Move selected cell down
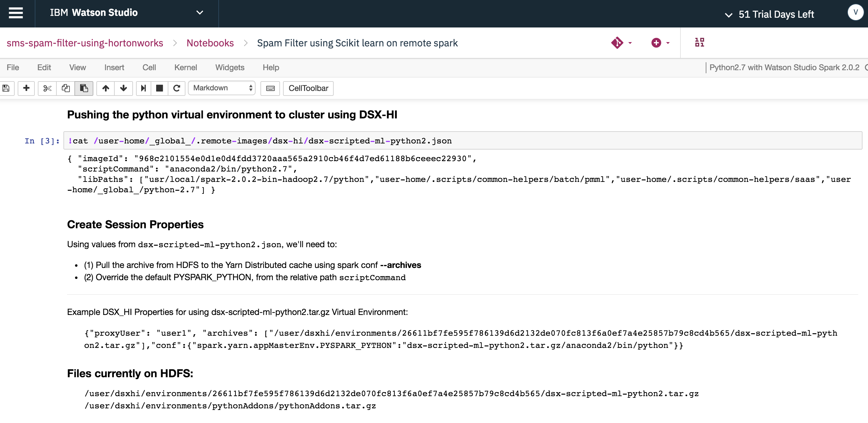This screenshot has height=423, width=868. coord(123,88)
